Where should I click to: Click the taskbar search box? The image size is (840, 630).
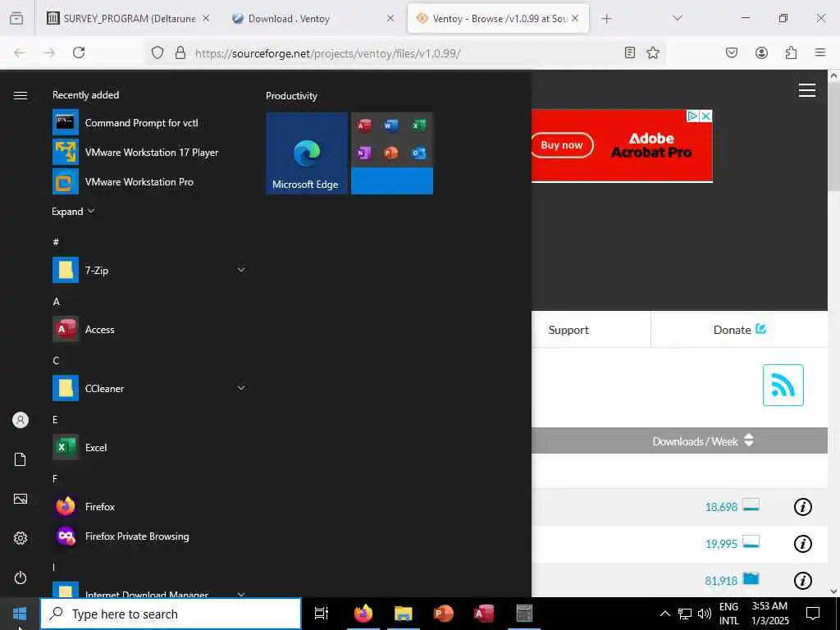click(171, 614)
